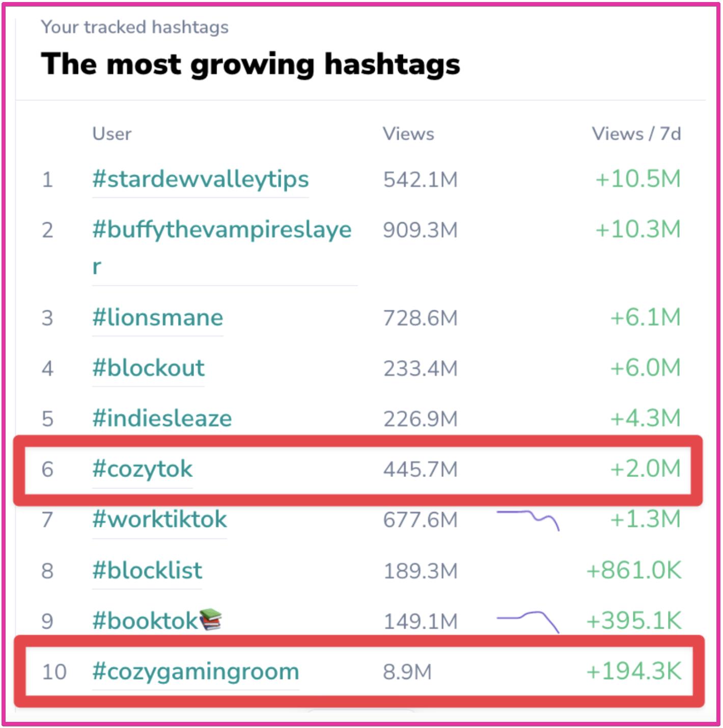Viewport: 723px width, 728px height.
Task: Click the +10.5M weekly views value
Action: pos(638,179)
